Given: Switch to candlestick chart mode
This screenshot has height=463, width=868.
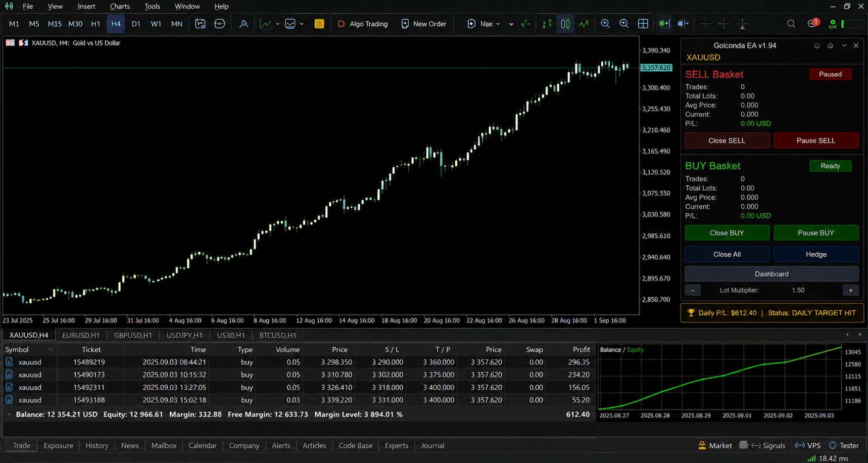Looking at the screenshot, I should (565, 24).
